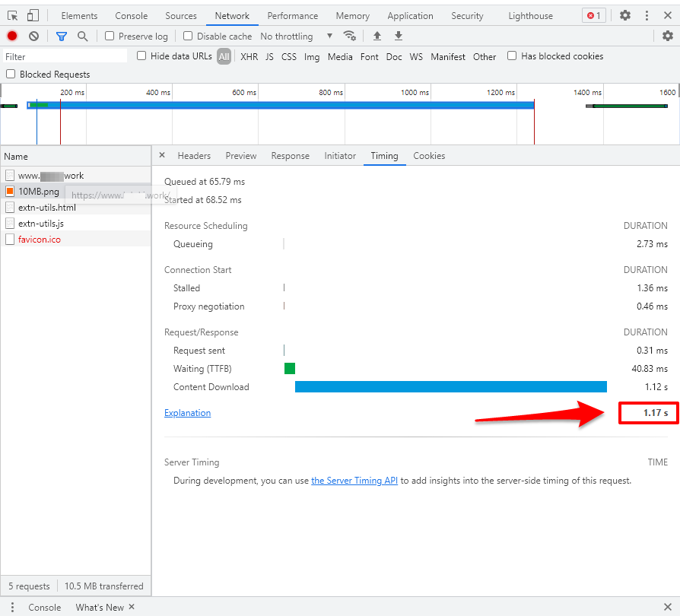Screen dimensions: 680x616
Task: Filter requests by Font
Action: 369,57
